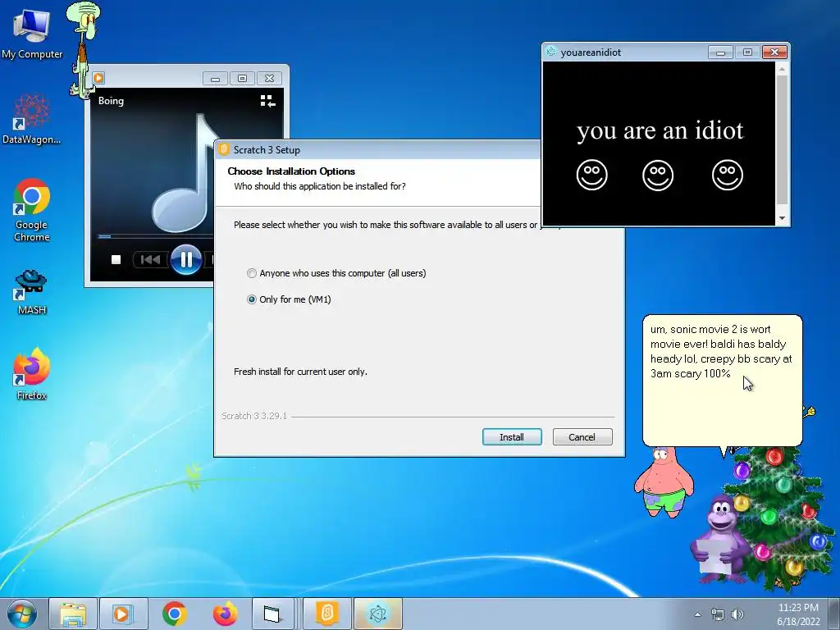Stop media player playback

pos(116,260)
